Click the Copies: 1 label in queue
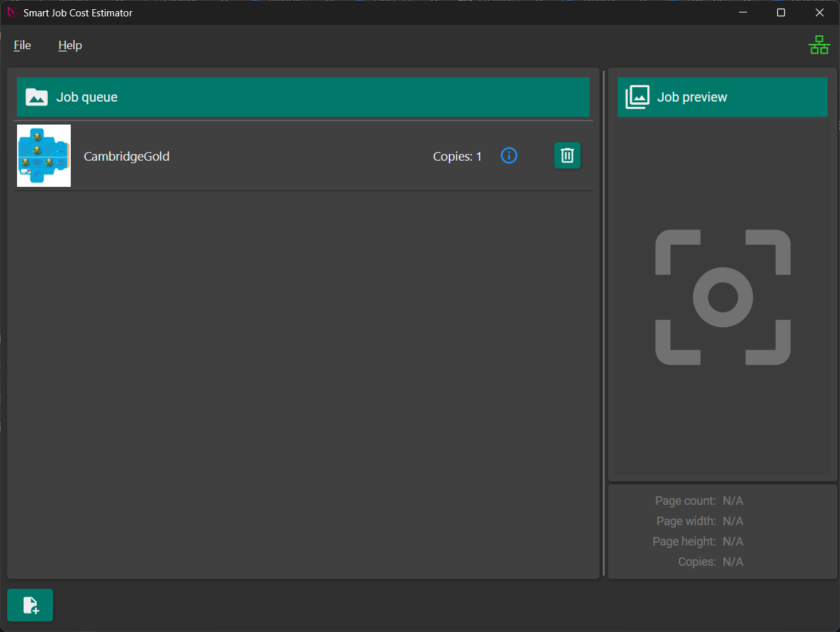This screenshot has width=840, height=632. tap(457, 157)
